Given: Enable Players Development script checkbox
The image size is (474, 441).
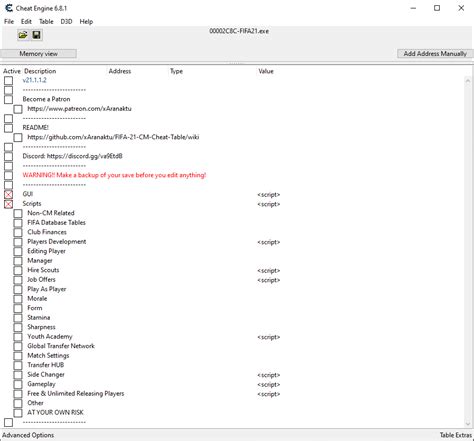Looking at the screenshot, I should [18, 242].
